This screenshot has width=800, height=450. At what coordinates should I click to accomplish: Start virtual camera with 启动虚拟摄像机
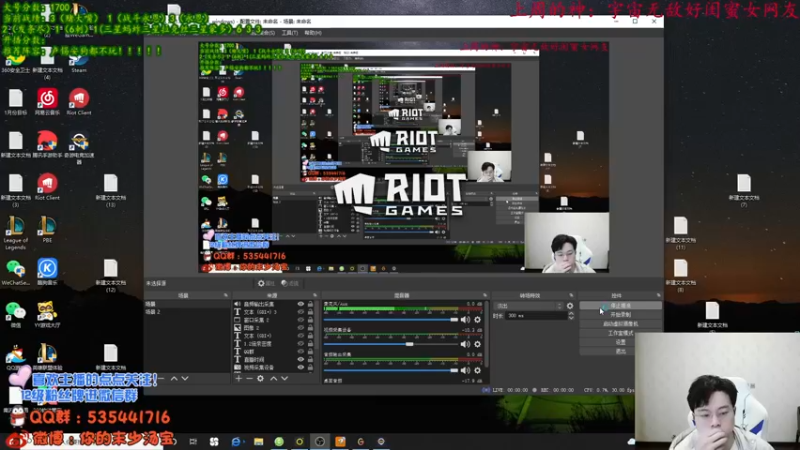pyautogui.click(x=620, y=324)
